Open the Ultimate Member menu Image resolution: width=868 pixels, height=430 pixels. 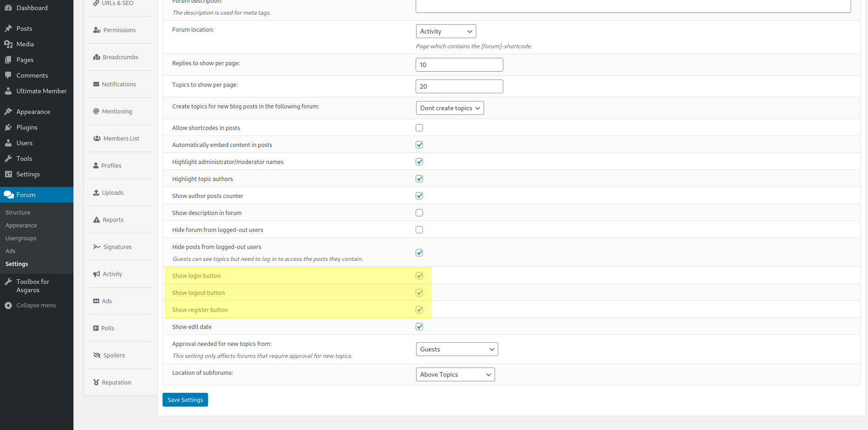pyautogui.click(x=41, y=91)
